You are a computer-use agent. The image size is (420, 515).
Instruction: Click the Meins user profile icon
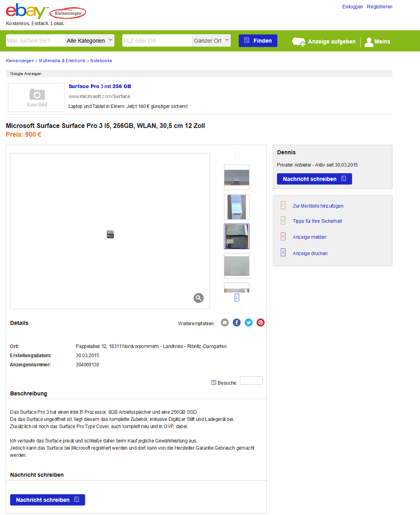tap(369, 42)
